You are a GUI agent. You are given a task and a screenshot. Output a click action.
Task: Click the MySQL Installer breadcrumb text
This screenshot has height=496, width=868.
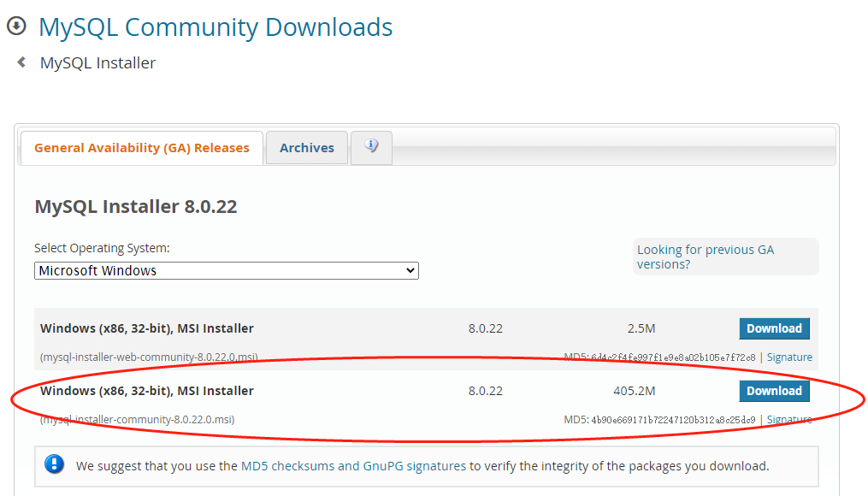tap(97, 63)
